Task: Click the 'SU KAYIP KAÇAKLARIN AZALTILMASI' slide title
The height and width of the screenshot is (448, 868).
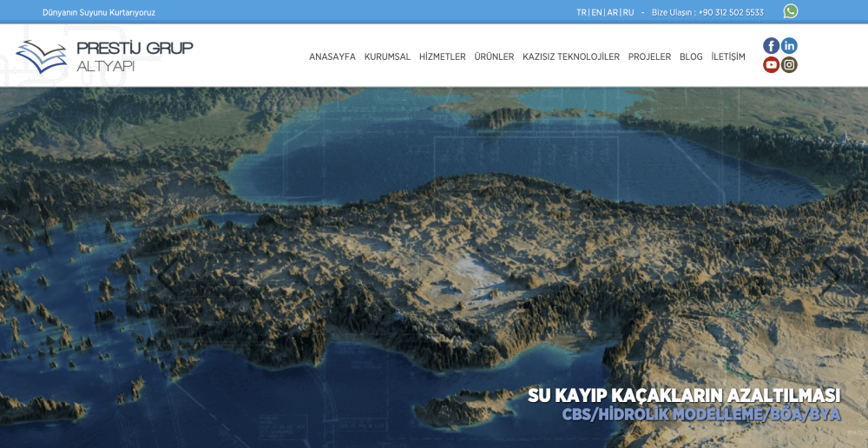Action: pos(684,395)
